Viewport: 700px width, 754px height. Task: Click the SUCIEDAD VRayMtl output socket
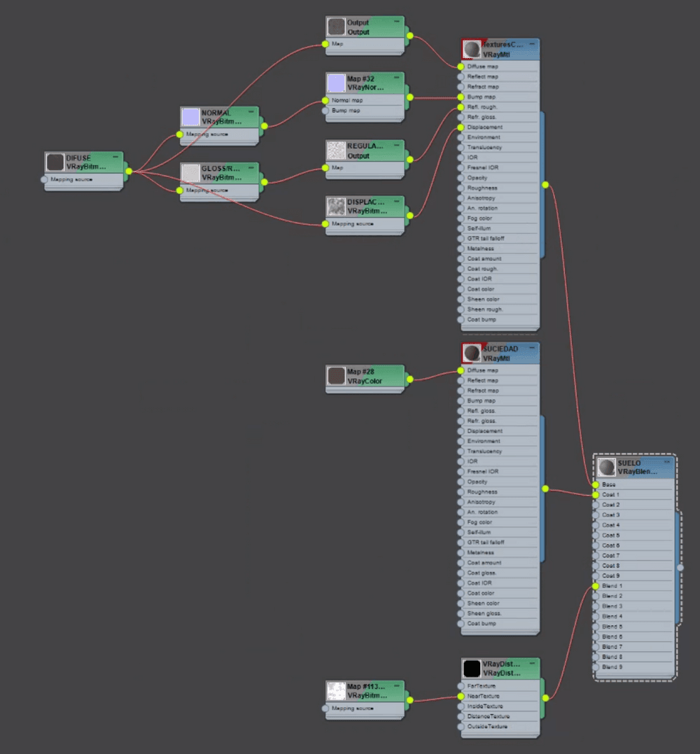pyautogui.click(x=545, y=489)
